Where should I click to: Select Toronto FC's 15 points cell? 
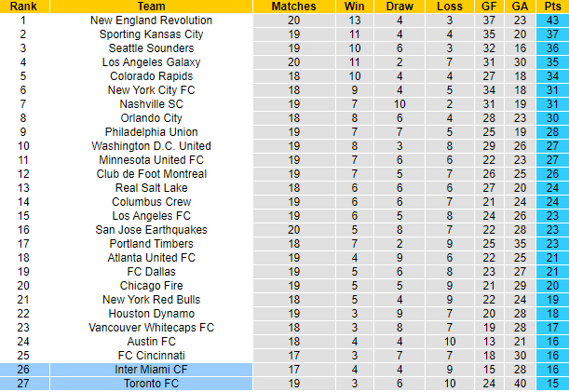[552, 384]
